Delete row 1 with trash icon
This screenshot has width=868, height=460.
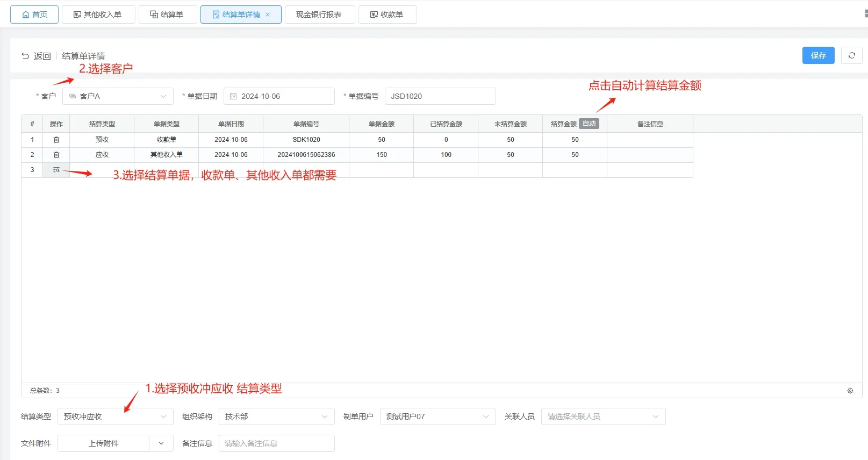(56, 140)
